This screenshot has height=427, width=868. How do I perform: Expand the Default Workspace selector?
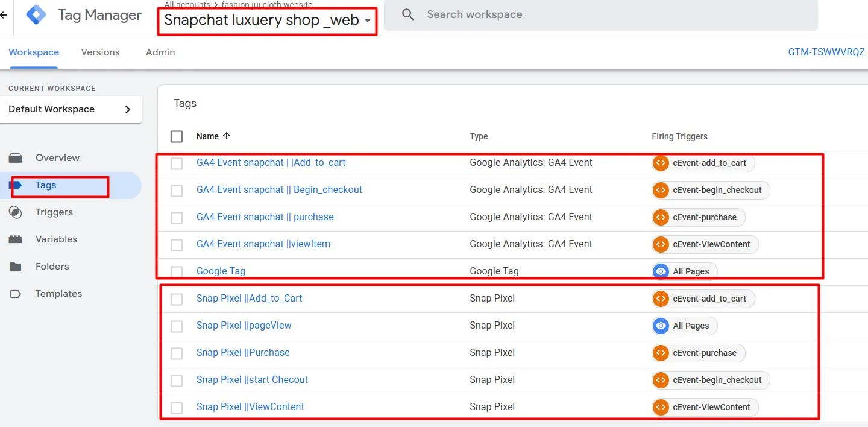(x=71, y=109)
